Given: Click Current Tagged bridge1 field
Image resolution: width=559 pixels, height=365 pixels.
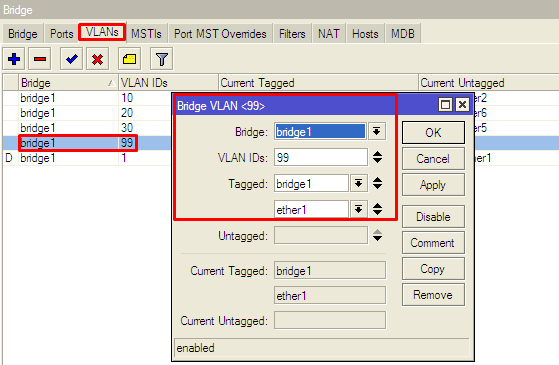Looking at the screenshot, I should tap(330, 271).
